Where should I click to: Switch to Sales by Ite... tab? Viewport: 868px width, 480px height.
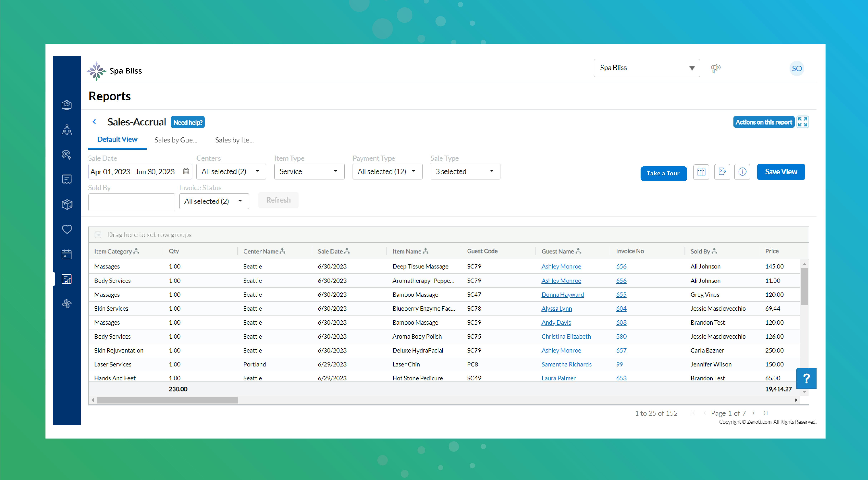pos(235,140)
